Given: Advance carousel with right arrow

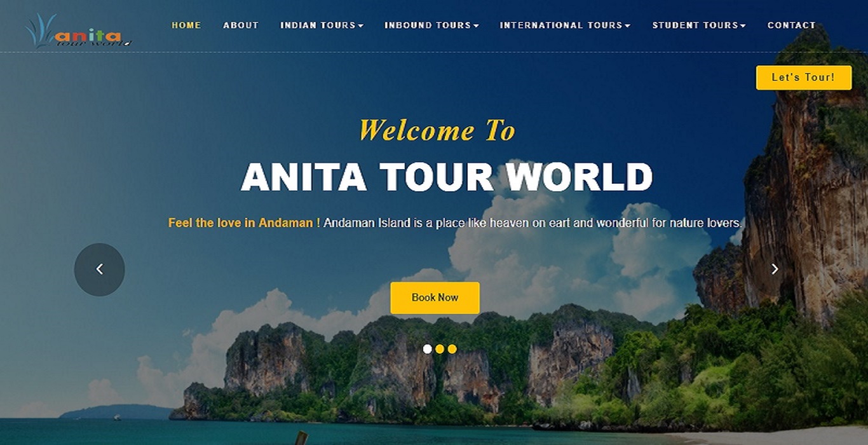Looking at the screenshot, I should [775, 269].
